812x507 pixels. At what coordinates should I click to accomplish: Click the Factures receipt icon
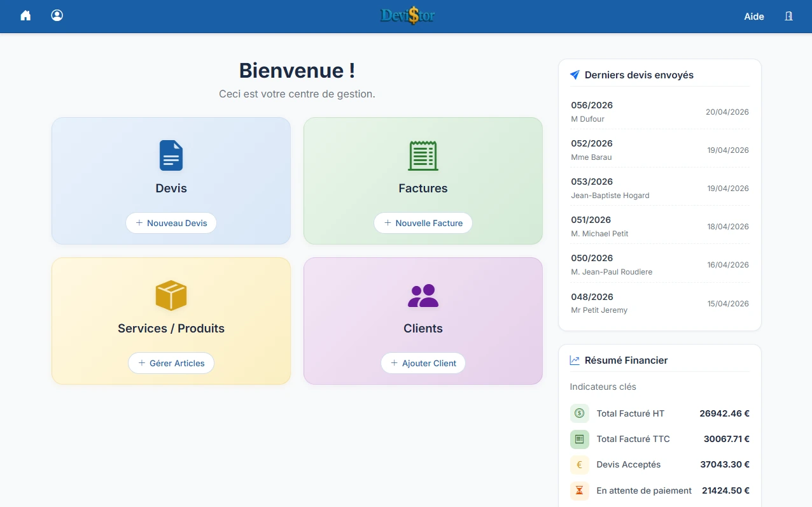[x=423, y=155]
